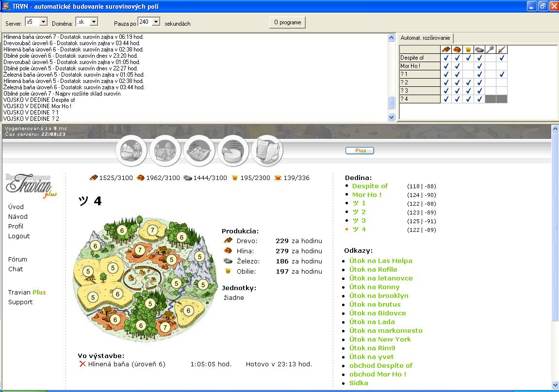Uncheck wood for Despite of row
This screenshot has height=392, width=559.
(x=446, y=57)
